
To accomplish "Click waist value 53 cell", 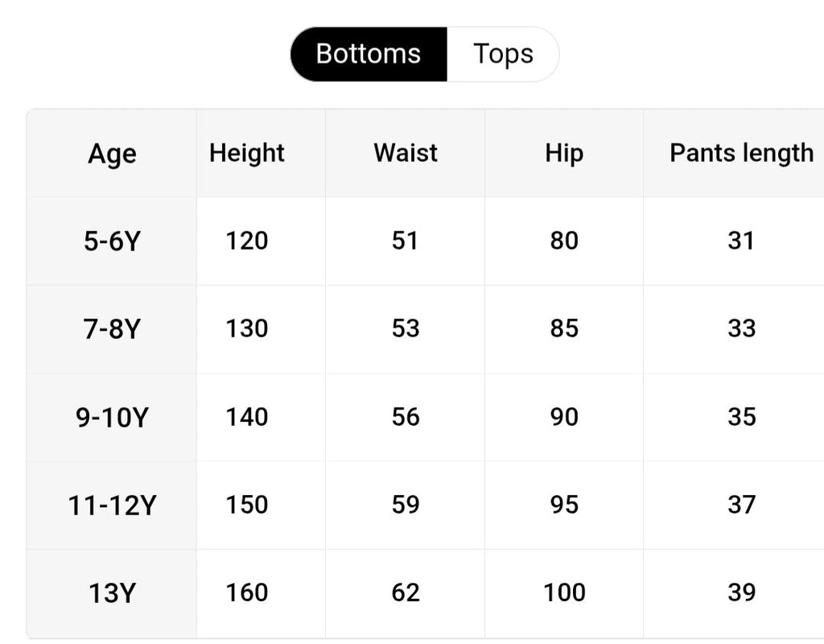I will [x=406, y=329].
